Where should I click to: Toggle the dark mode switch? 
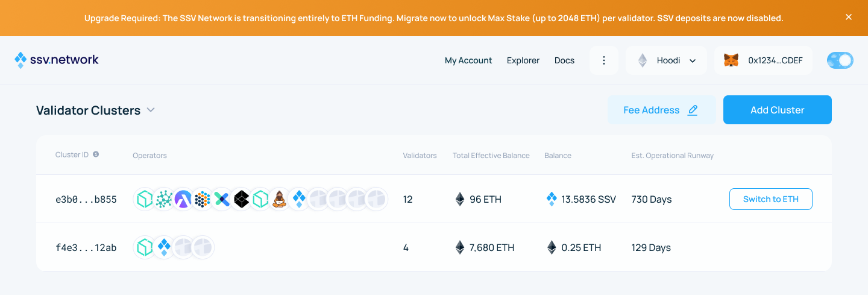840,60
